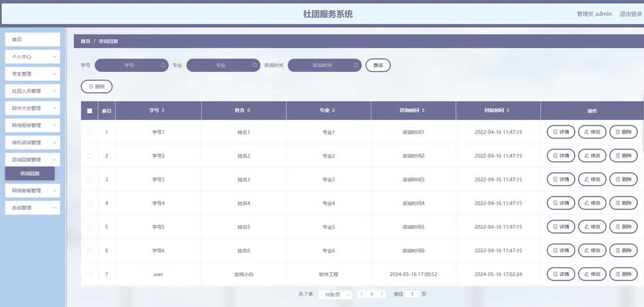
Task: Click the 2024-05-16 17:00:52 cell
Action: (x=413, y=274)
